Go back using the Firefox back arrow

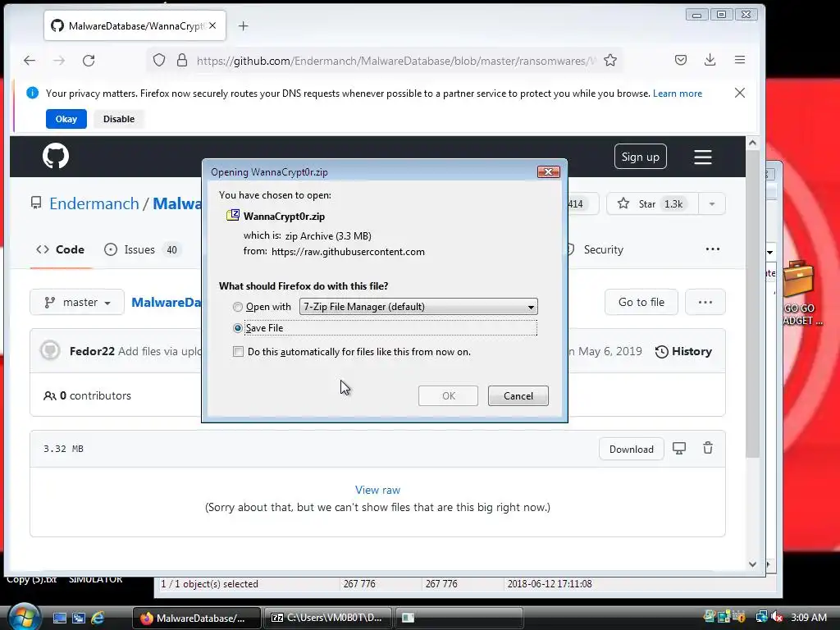tap(30, 61)
